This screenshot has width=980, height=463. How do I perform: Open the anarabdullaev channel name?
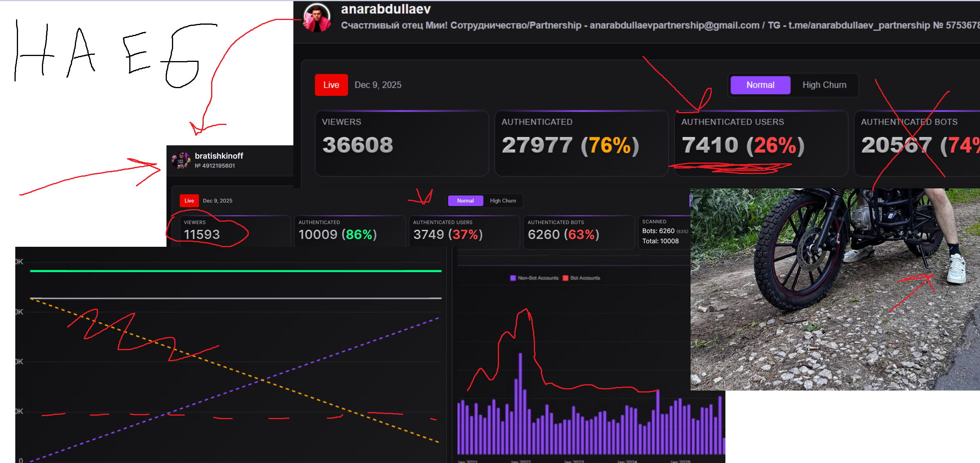click(x=385, y=9)
